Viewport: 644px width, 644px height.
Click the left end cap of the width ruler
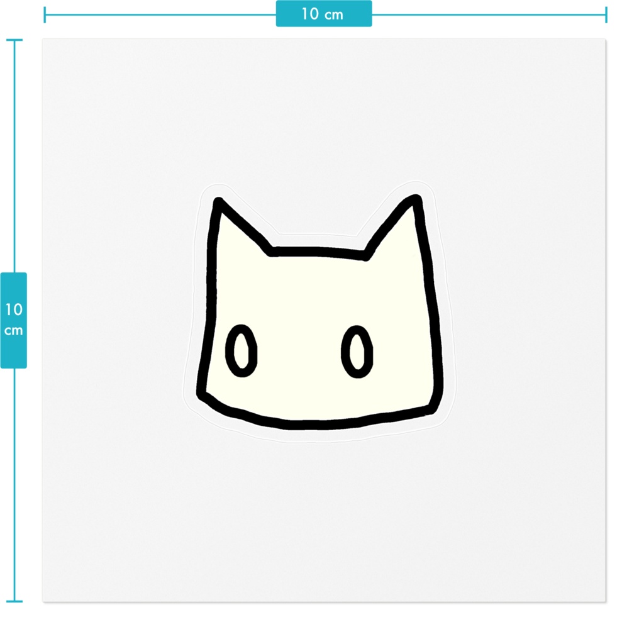click(44, 13)
